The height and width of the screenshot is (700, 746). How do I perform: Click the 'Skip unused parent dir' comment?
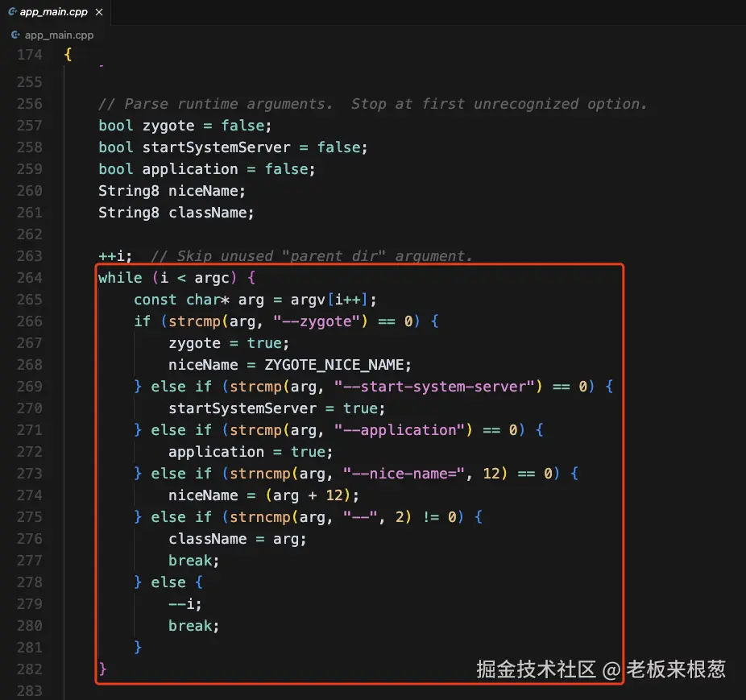312,256
